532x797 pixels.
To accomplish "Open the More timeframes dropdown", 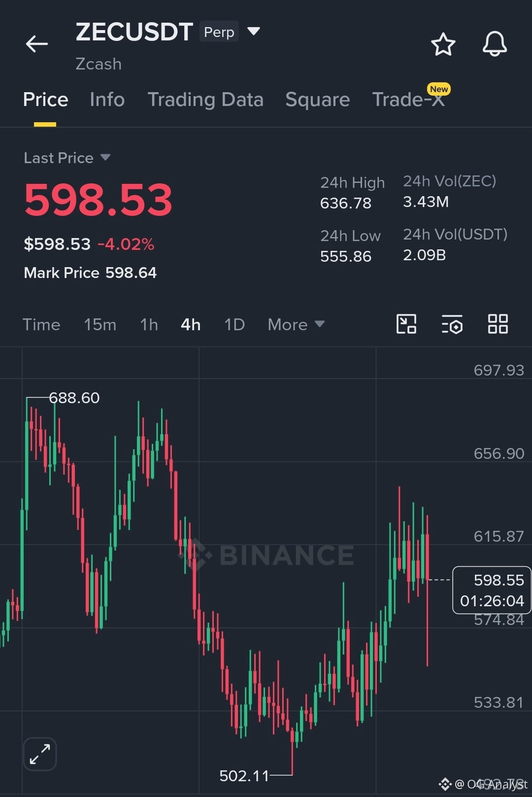I will [296, 324].
